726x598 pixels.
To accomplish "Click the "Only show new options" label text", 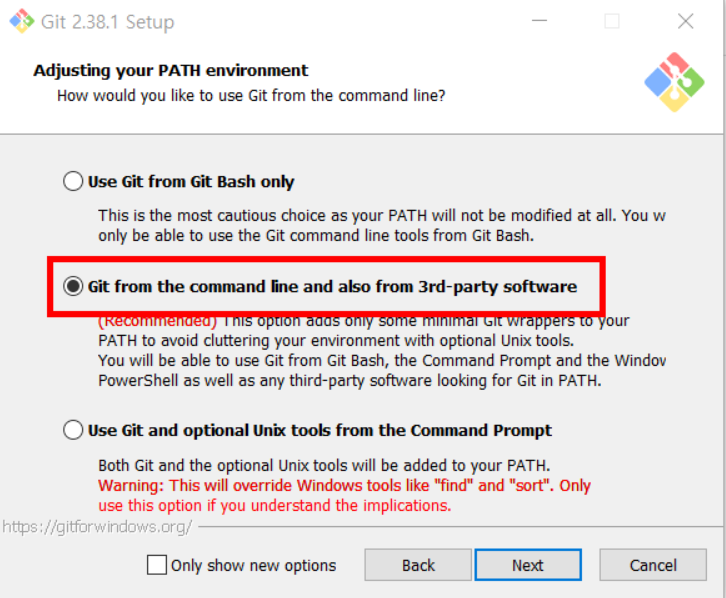I will (253, 566).
